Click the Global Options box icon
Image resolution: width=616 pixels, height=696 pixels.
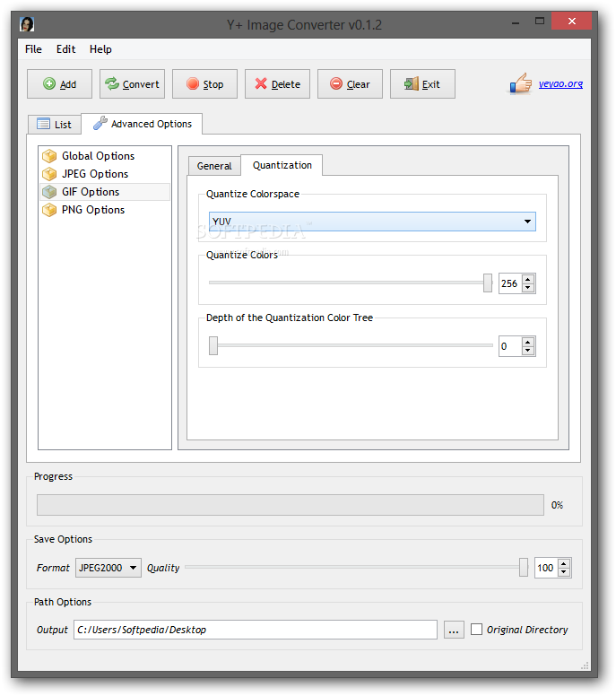[x=49, y=156]
